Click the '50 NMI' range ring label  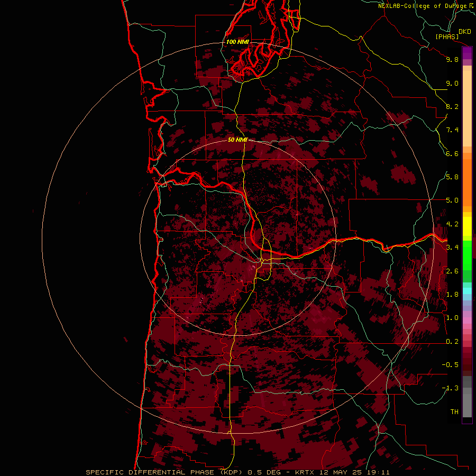pos(237,140)
